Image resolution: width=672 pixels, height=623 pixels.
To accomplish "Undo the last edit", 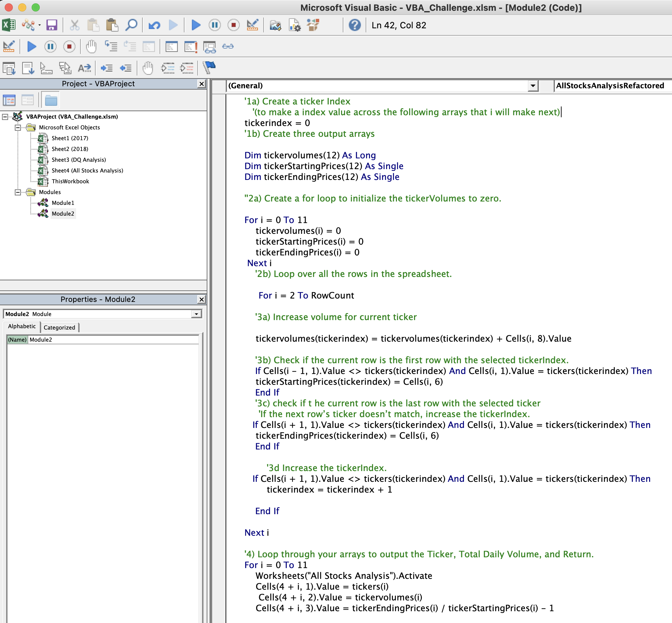I will pyautogui.click(x=154, y=25).
